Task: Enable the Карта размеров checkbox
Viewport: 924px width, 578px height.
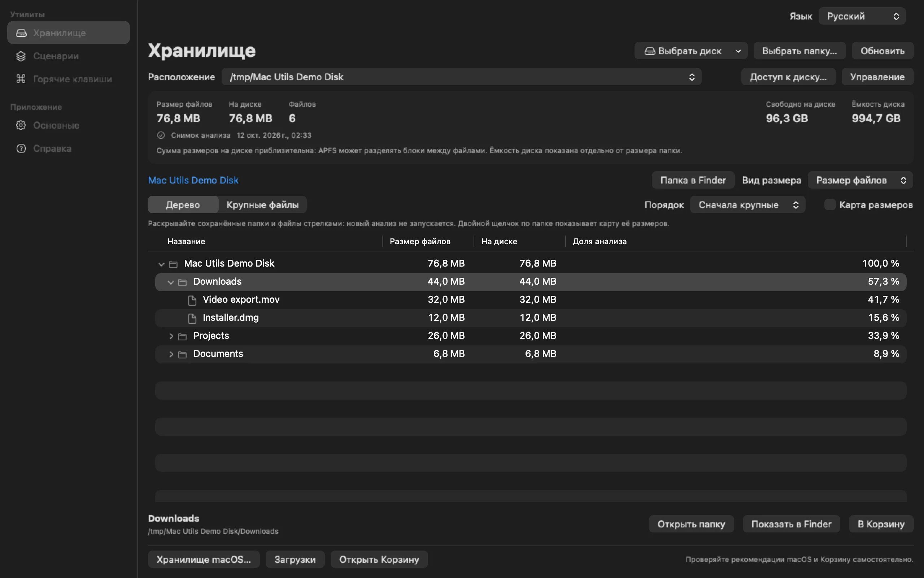Action: (829, 205)
